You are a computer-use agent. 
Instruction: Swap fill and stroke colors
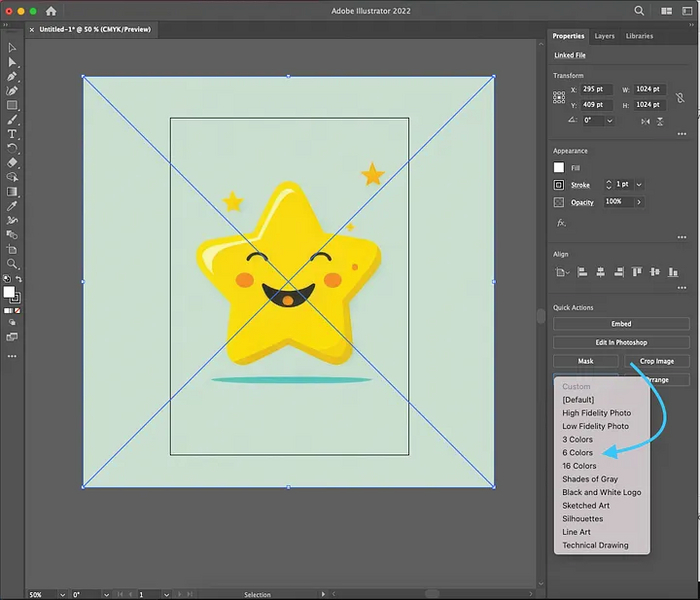point(21,281)
